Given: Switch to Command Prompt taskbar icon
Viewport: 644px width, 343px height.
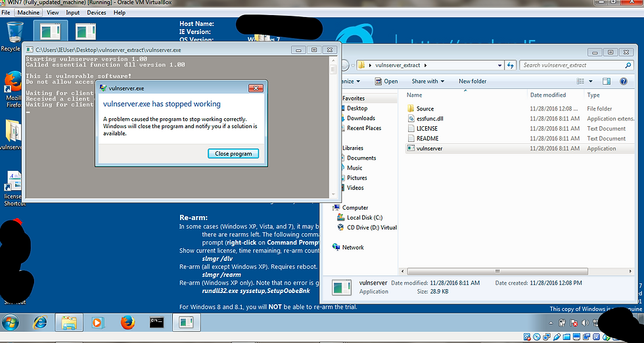Looking at the screenshot, I should pos(157,323).
